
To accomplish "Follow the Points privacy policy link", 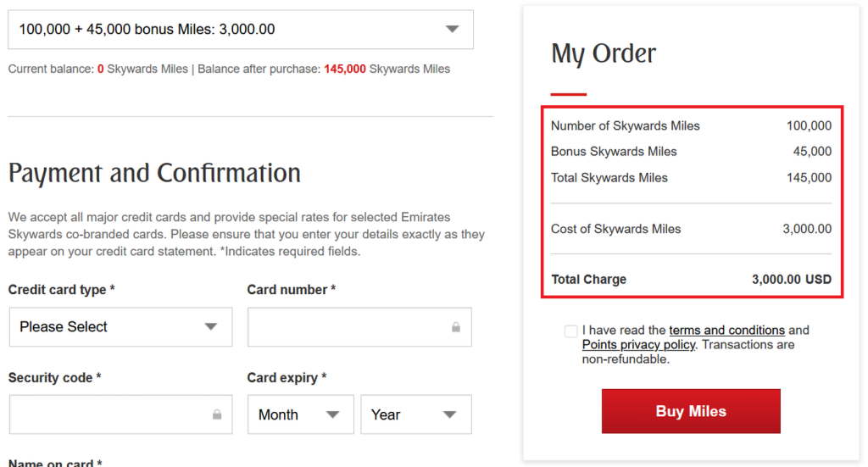I will point(638,345).
